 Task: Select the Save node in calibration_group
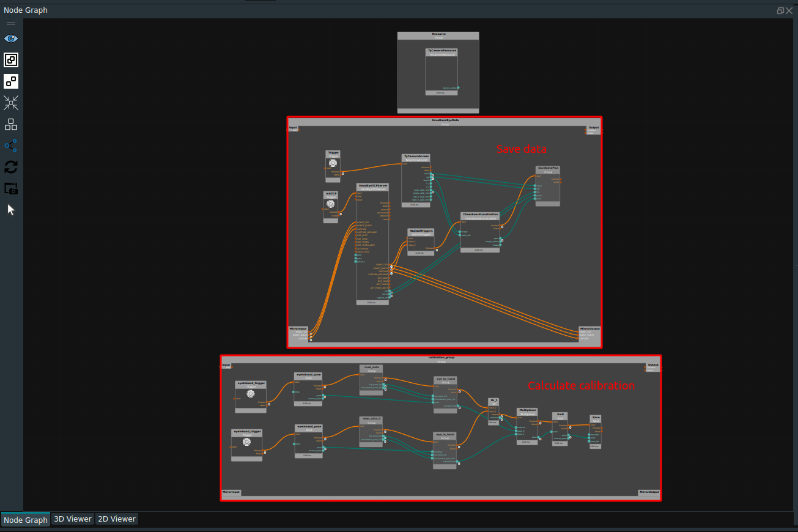pos(595,432)
